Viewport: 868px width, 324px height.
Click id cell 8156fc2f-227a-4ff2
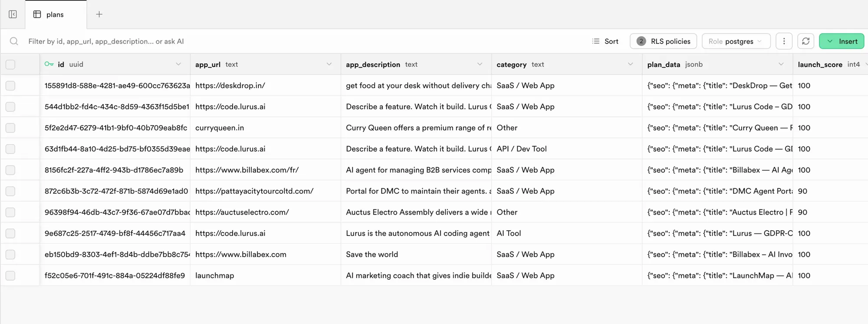pos(115,170)
